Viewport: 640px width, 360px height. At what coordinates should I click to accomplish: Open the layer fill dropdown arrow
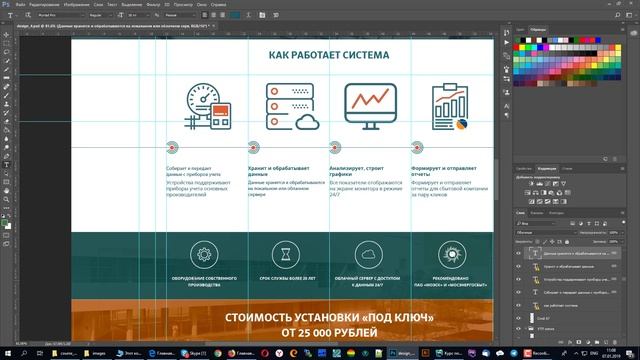pos(622,242)
